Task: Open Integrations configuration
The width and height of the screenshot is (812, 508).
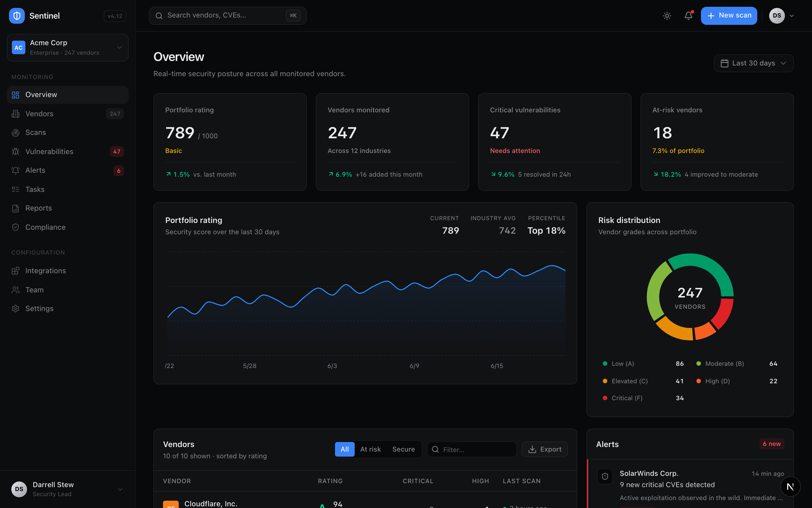Action: click(67, 271)
